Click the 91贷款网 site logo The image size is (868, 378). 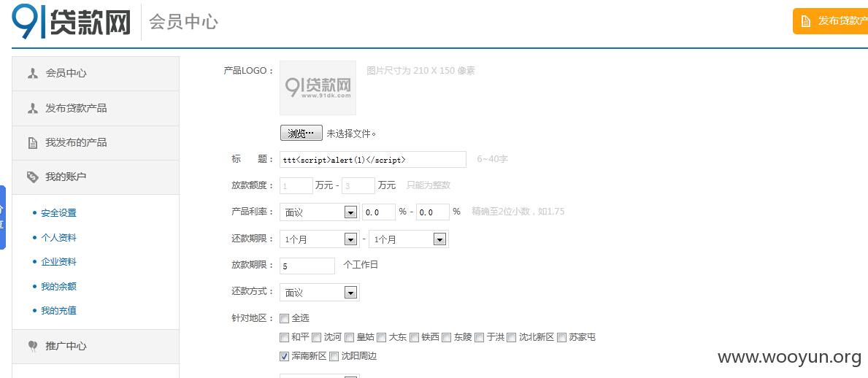pos(72,22)
